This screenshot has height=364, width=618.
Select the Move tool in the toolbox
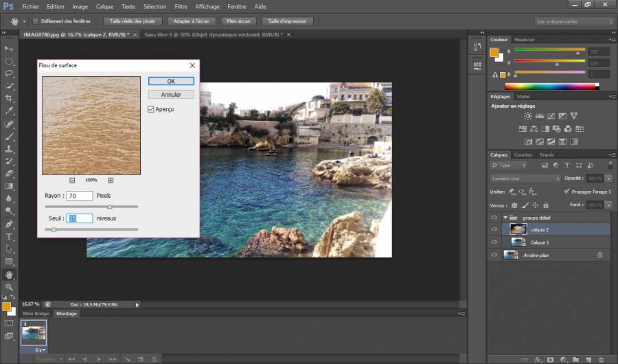click(x=10, y=49)
